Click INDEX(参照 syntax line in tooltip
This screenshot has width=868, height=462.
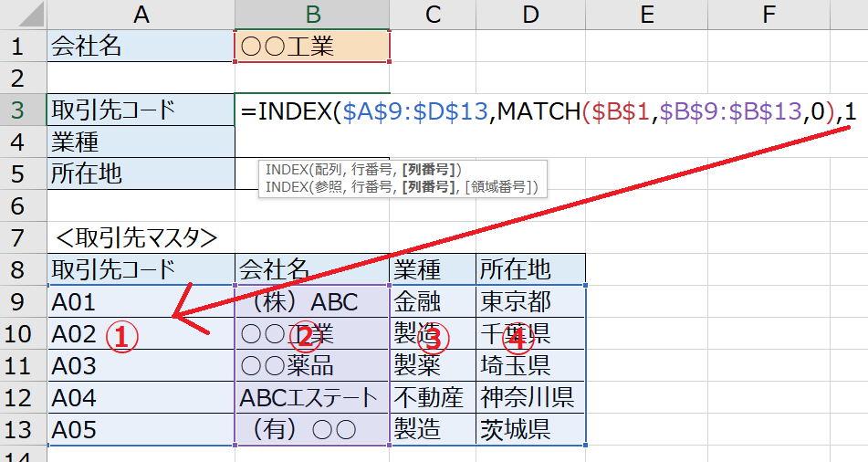[402, 187]
